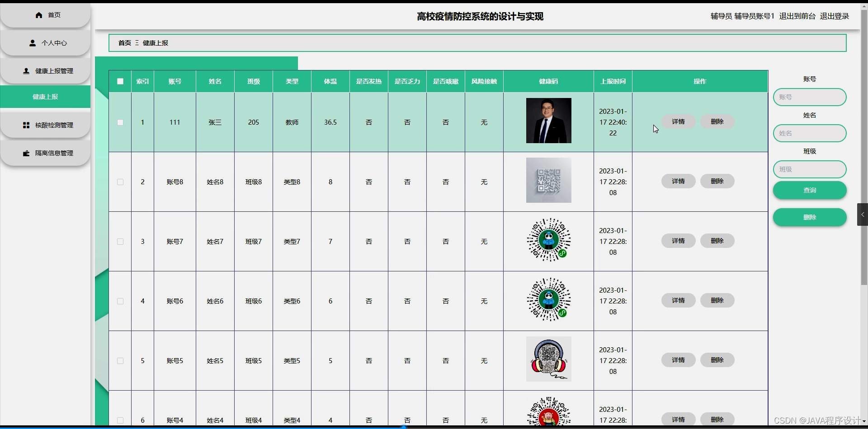Focus the 班级 search input field
Viewport: 868px width, 429px height.
coord(810,169)
